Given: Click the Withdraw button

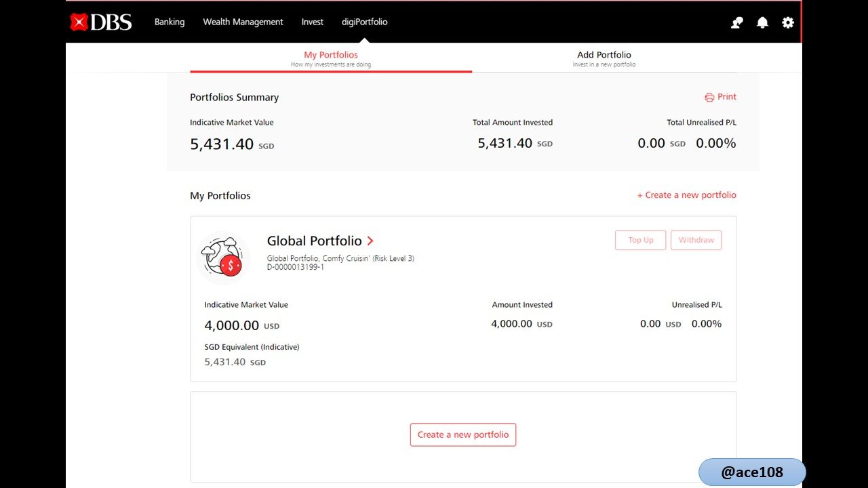Looking at the screenshot, I should [x=696, y=240].
